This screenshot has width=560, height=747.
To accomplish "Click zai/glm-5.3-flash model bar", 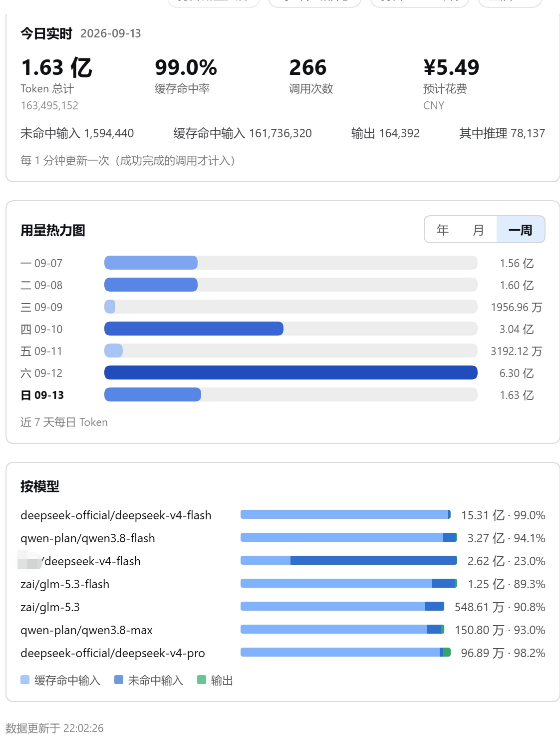I will [x=349, y=583].
